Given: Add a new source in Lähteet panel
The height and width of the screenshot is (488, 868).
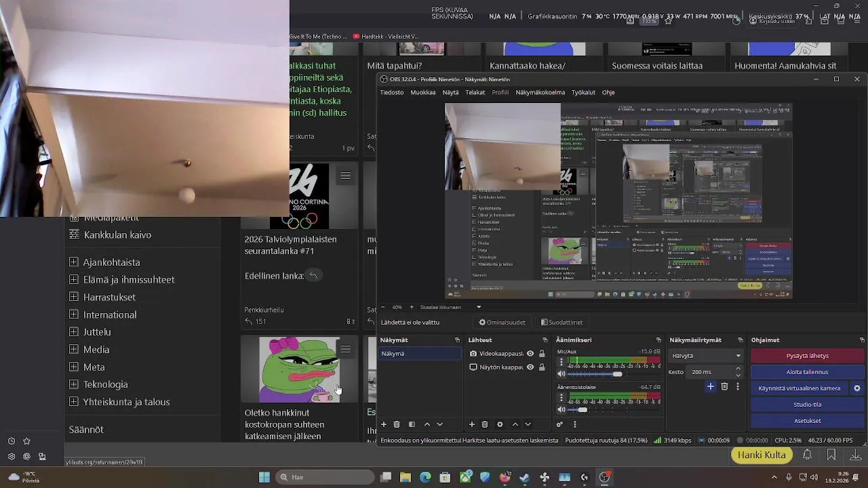Looking at the screenshot, I should click(472, 424).
